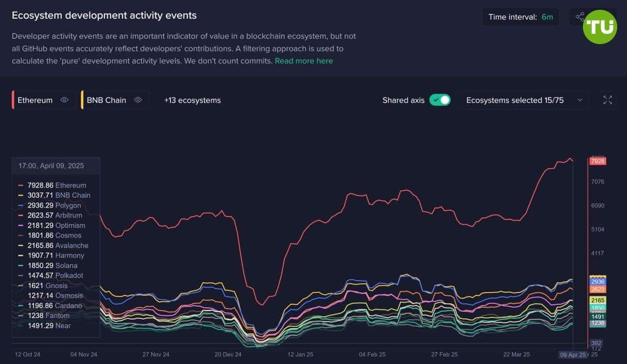Click the Ecosystems selected dropdown chevron arrow
The image size is (627, 364).
[x=580, y=100]
